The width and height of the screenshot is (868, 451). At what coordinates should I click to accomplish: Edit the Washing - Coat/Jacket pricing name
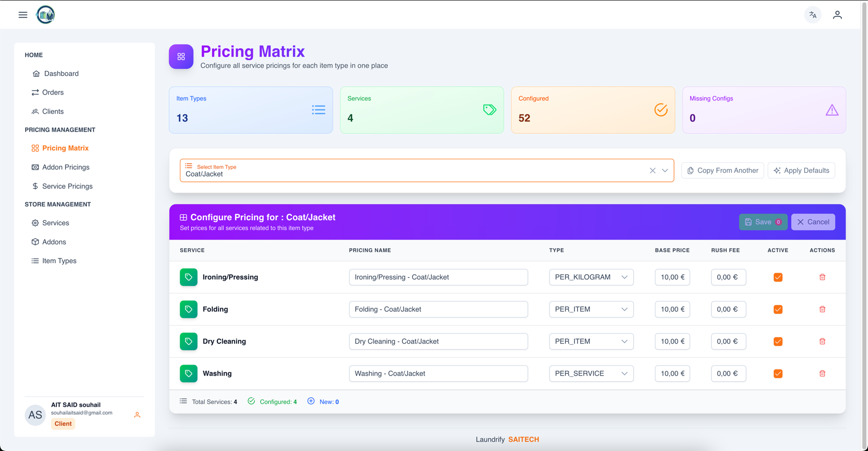[439, 374]
